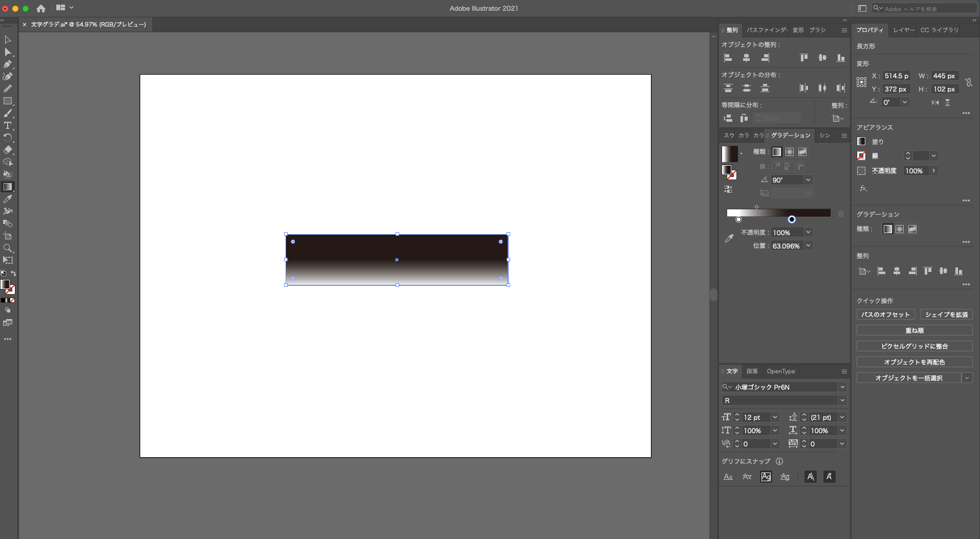Select radial gradient in Properties panel
This screenshot has width=980, height=539.
[x=900, y=229]
